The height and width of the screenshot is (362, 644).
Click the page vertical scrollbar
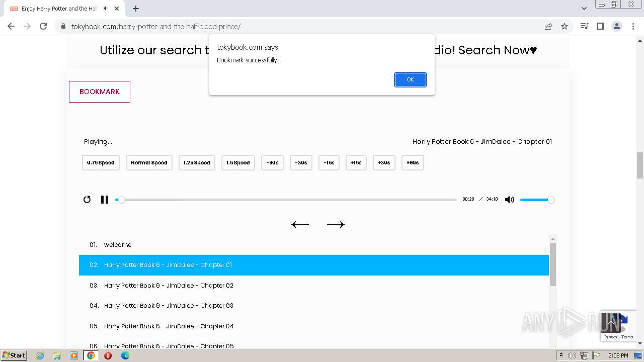tap(640, 165)
